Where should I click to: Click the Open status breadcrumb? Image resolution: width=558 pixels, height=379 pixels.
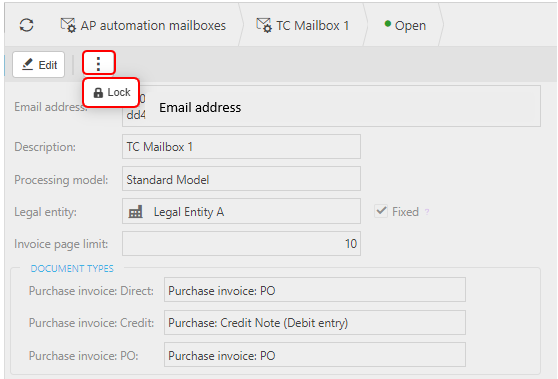pyautogui.click(x=410, y=26)
